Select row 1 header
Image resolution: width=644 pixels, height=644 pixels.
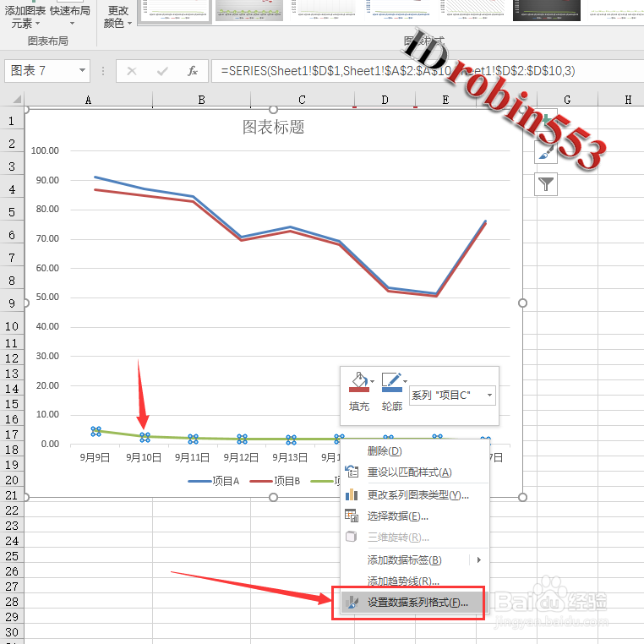(x=12, y=121)
